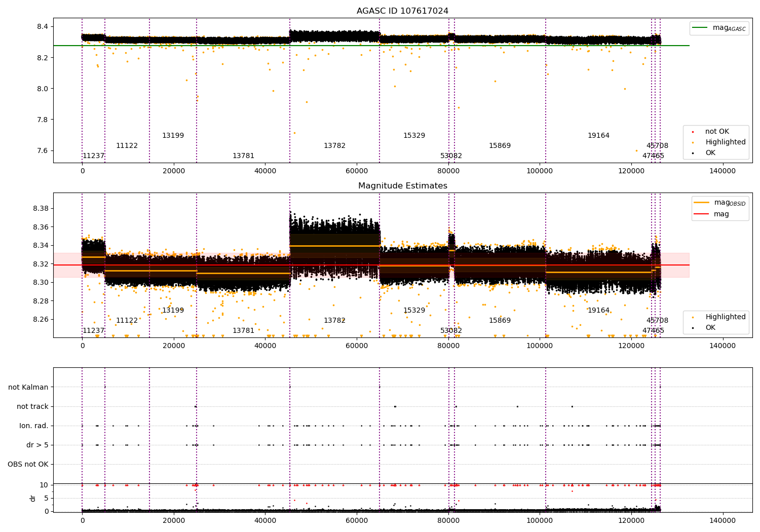Screen dimensions: 760x532
Task: Click OBSID label 19164 in AGASC ID plot
Action: [598, 136]
